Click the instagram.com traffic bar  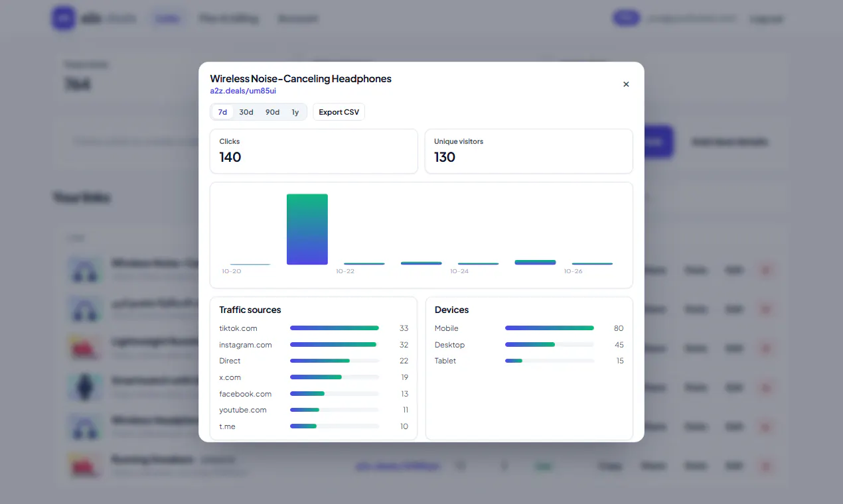point(335,345)
